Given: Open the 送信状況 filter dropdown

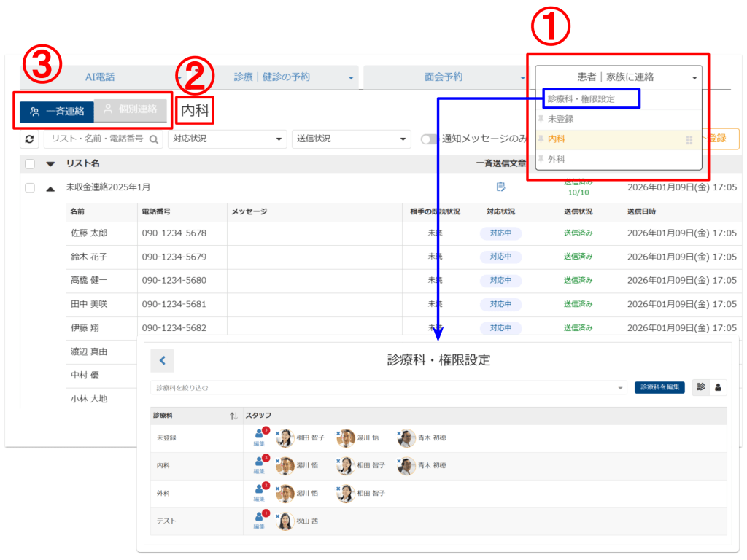Looking at the screenshot, I should click(x=351, y=139).
